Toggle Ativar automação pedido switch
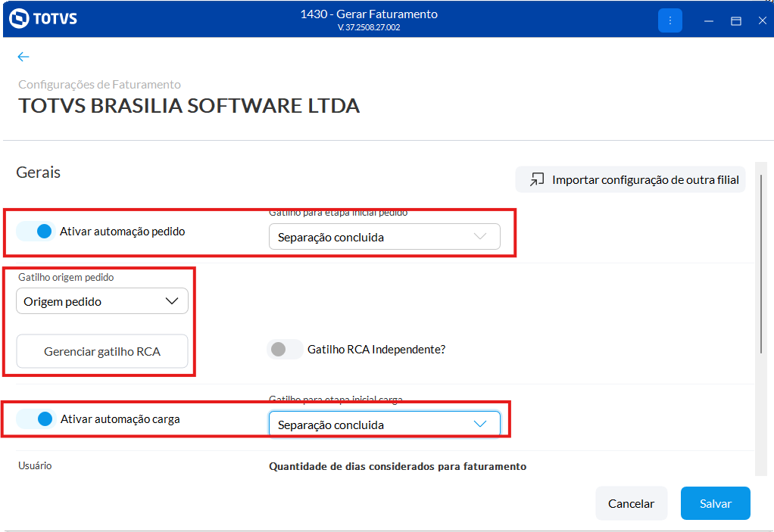The image size is (774, 532). pyautogui.click(x=36, y=232)
